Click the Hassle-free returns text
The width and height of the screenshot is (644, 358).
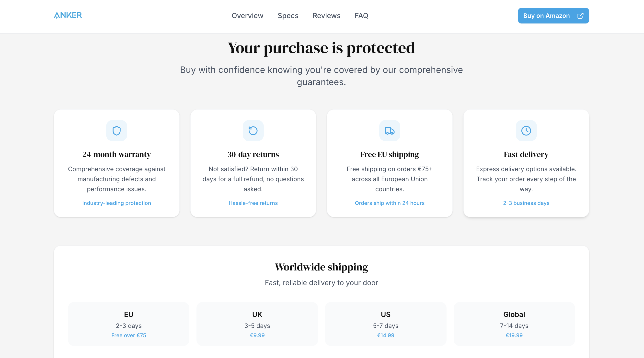point(253,203)
